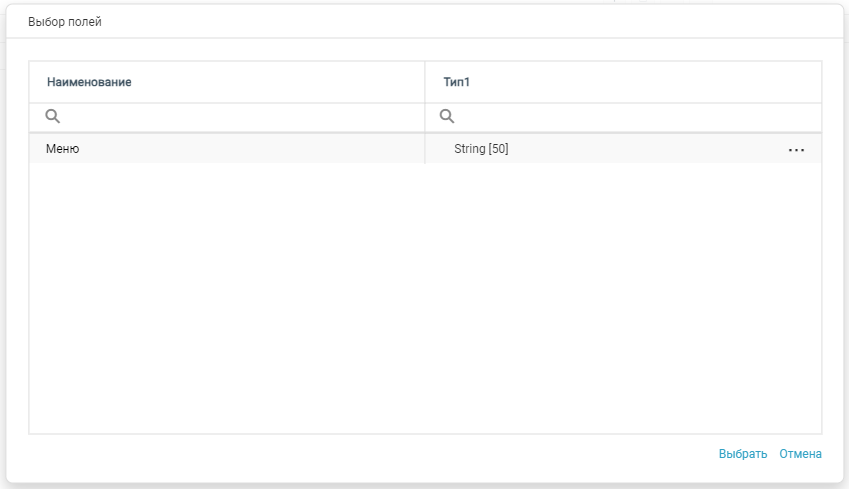Click the Отмена link at dialog bottom
Screen dimensions: 849x489
point(800,454)
